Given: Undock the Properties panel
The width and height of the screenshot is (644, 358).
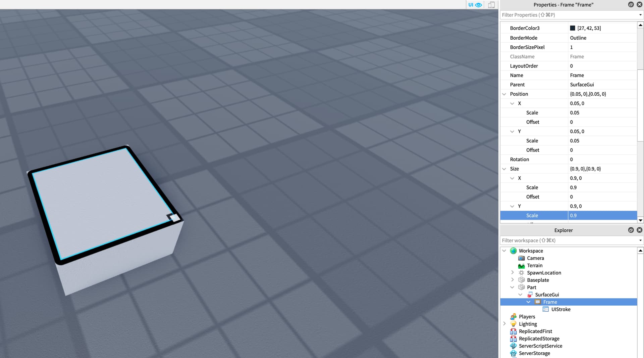Looking at the screenshot, I should (631, 5).
